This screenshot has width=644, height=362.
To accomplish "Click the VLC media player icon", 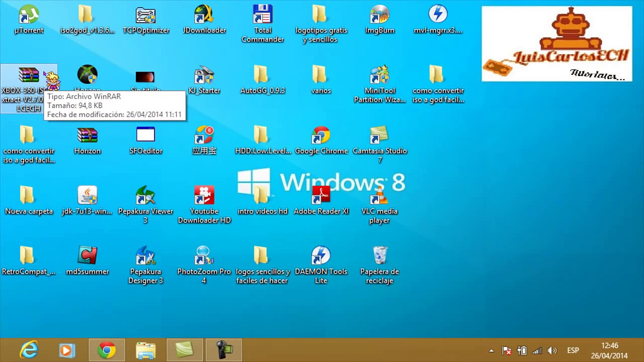I will 379,196.
